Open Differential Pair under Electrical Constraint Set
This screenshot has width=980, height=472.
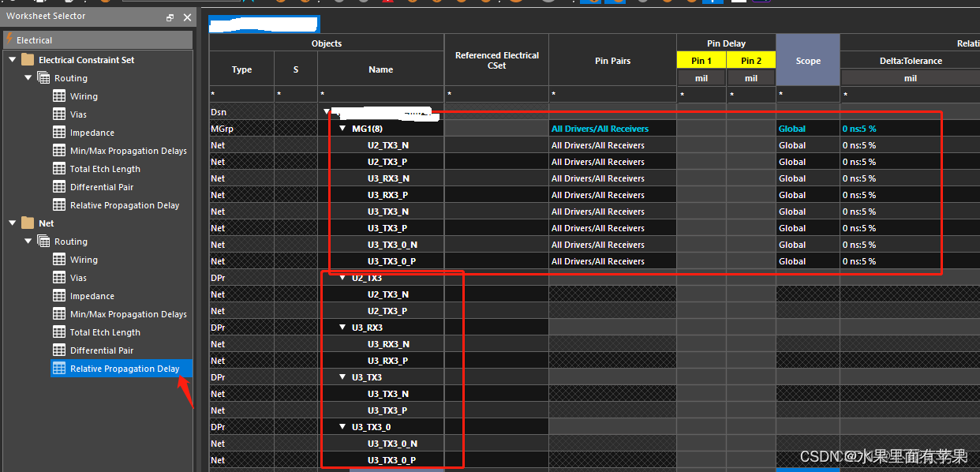(x=101, y=187)
